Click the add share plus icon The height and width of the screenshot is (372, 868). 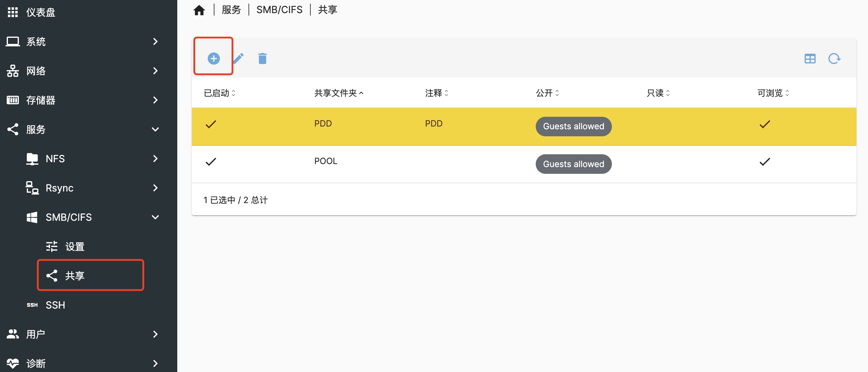click(x=213, y=59)
